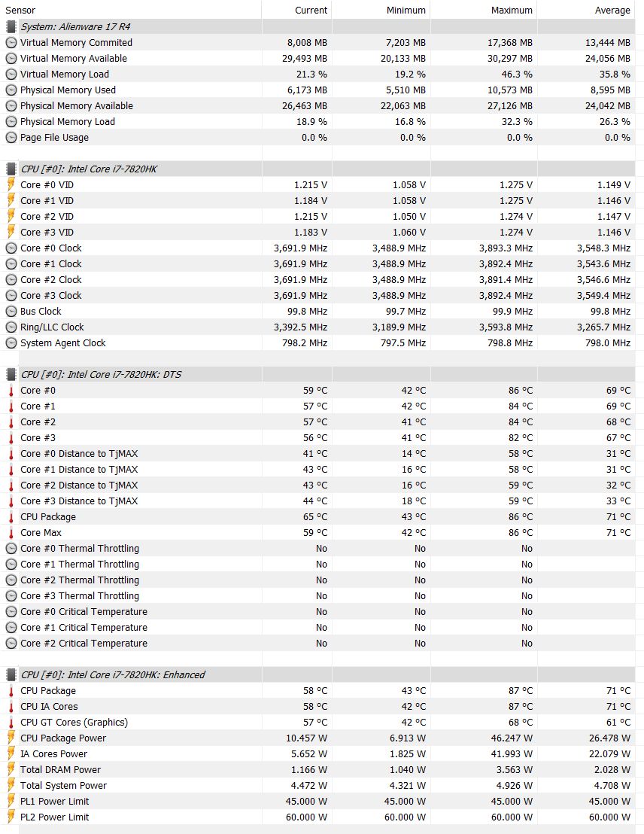Viewport: 644px width, 834px height.
Task: Click the icon beside Core #3 Thermal Throttling
Action: 11,596
